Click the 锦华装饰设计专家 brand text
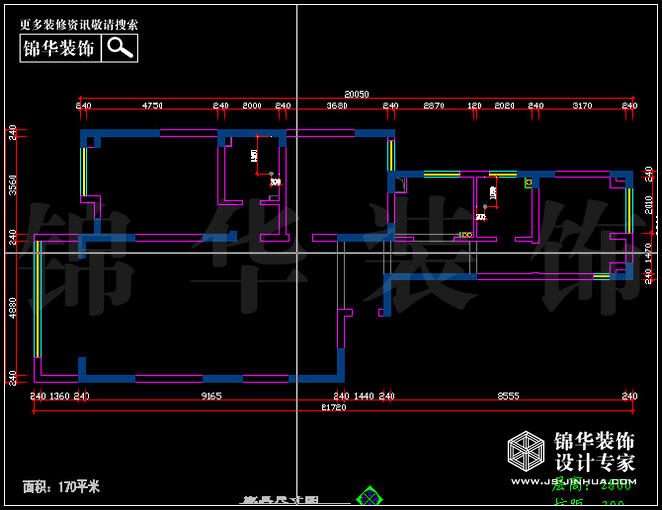Image resolution: width=662 pixels, height=510 pixels. [594, 451]
